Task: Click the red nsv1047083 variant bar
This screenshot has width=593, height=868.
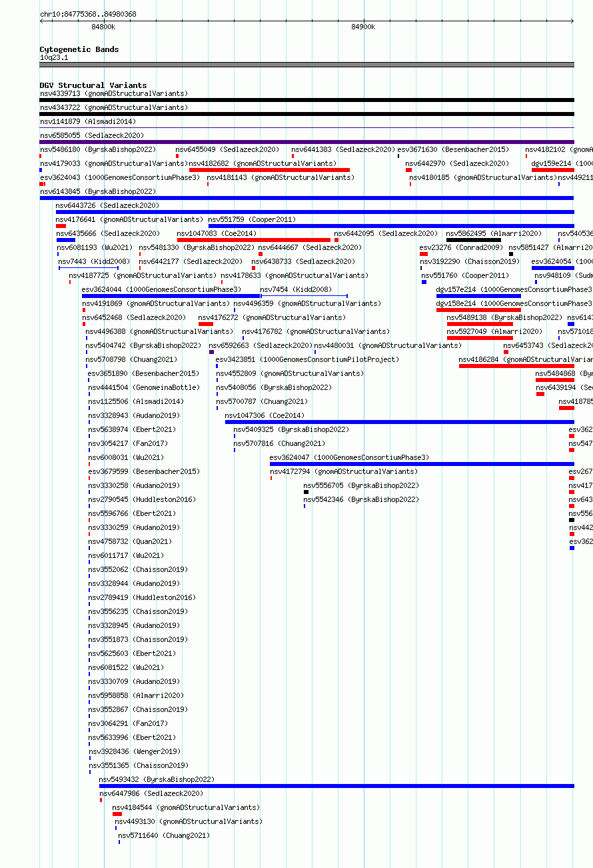Action: (253, 240)
